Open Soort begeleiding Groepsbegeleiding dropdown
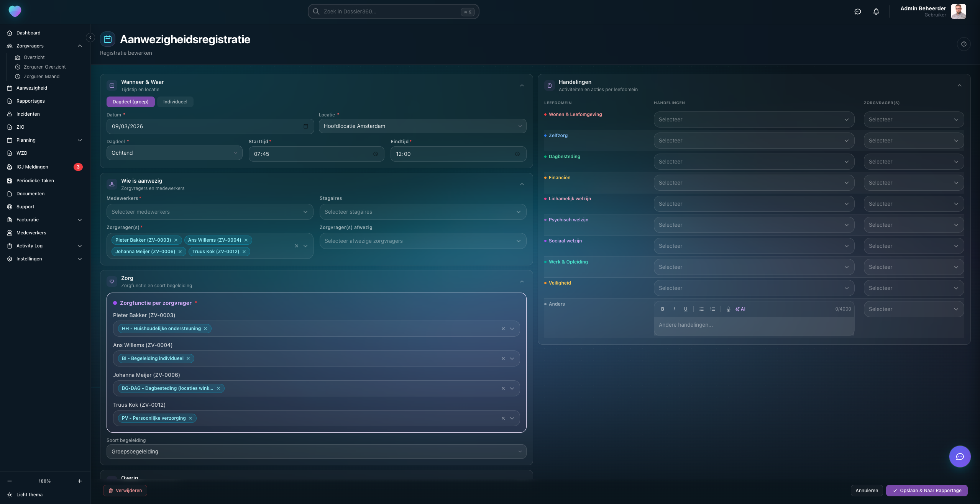Image resolution: width=980 pixels, height=504 pixels. point(316,452)
